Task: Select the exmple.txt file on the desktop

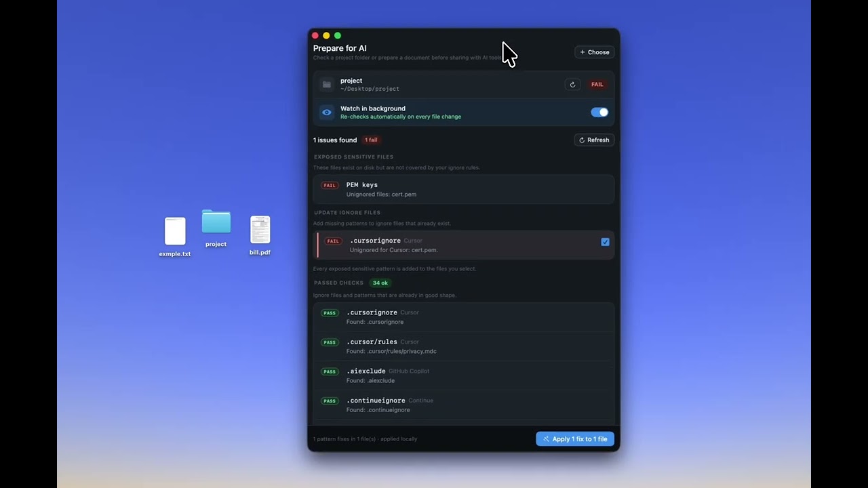Action: (x=175, y=237)
